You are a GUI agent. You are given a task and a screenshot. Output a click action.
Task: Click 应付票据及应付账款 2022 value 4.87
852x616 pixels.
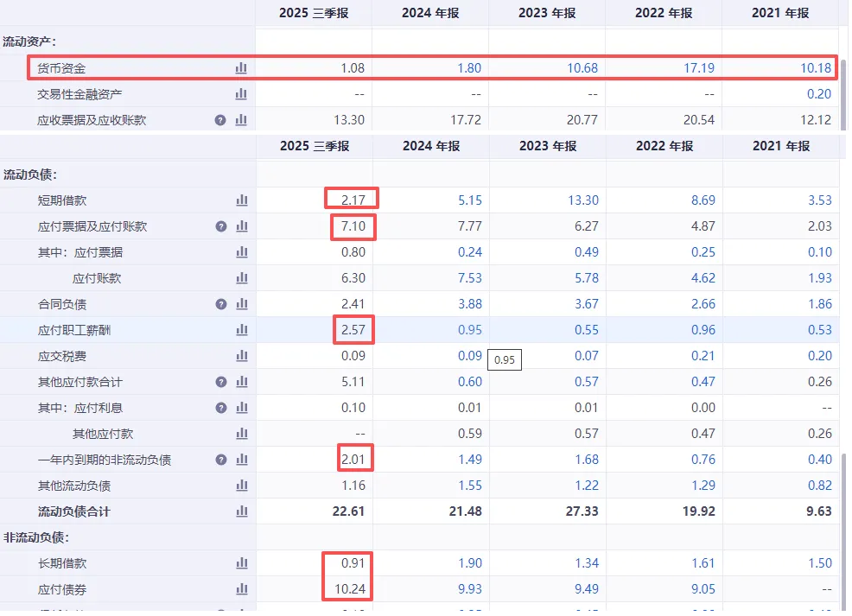[x=703, y=226]
